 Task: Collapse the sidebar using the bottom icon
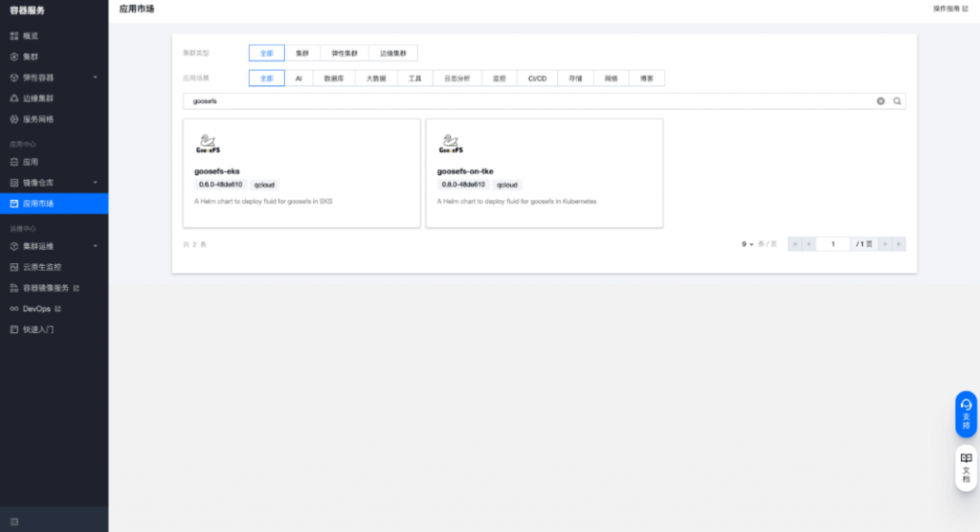14,521
